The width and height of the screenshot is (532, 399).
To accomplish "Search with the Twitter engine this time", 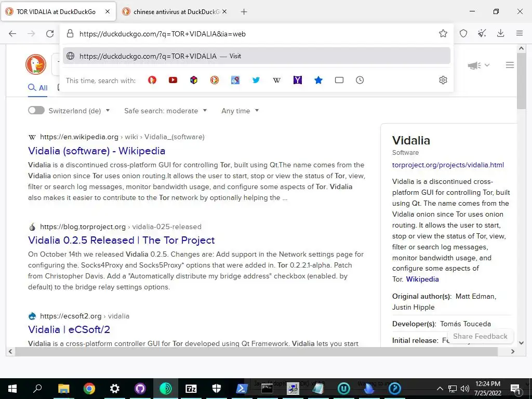I will pyautogui.click(x=256, y=80).
